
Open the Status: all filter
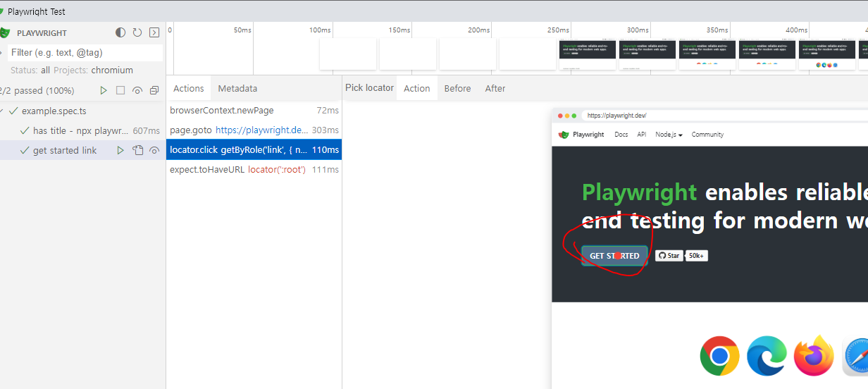pos(30,70)
